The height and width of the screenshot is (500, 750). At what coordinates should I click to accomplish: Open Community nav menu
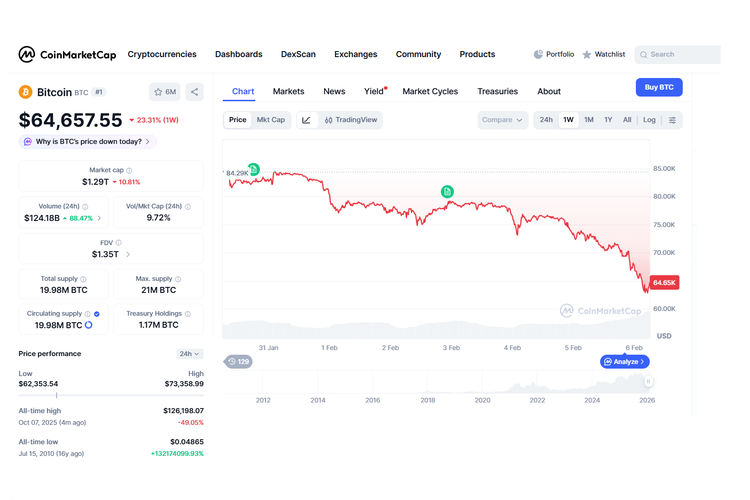[x=418, y=55]
